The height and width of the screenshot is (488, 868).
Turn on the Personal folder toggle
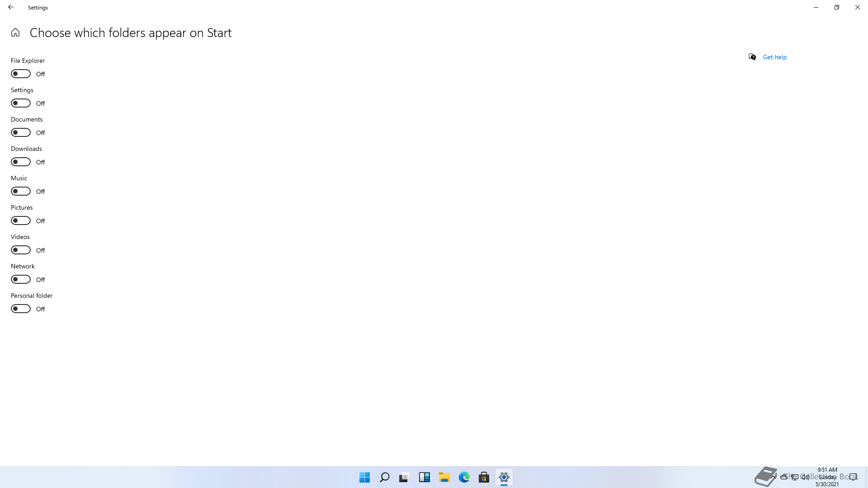21,309
